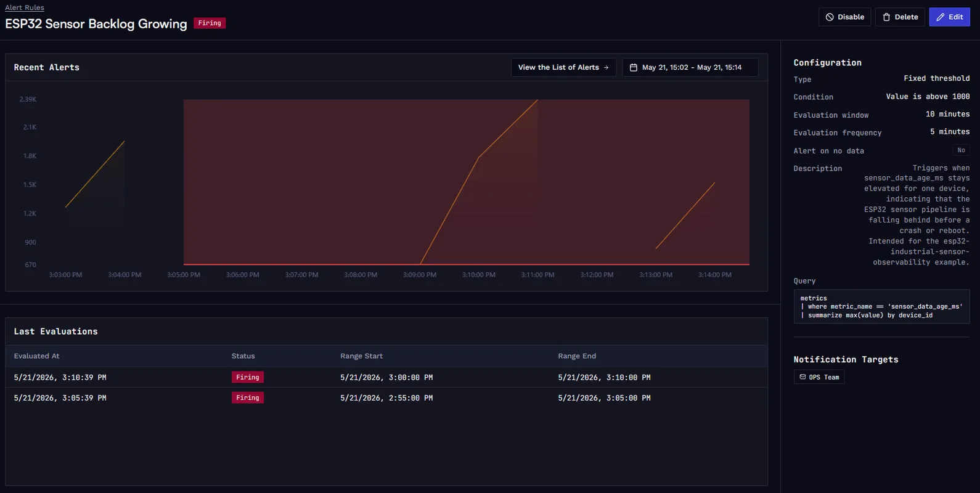Image resolution: width=980 pixels, height=493 pixels.
Task: Click the 2.39K y-axis label
Action: click(28, 99)
